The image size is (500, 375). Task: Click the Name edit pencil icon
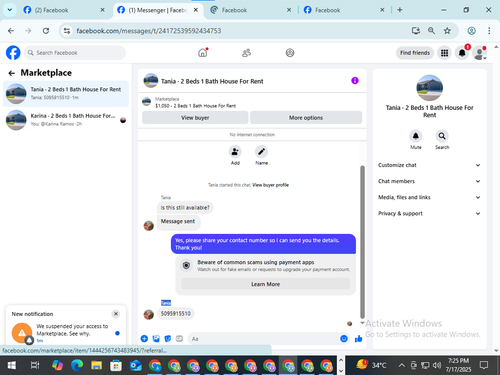pos(261,152)
